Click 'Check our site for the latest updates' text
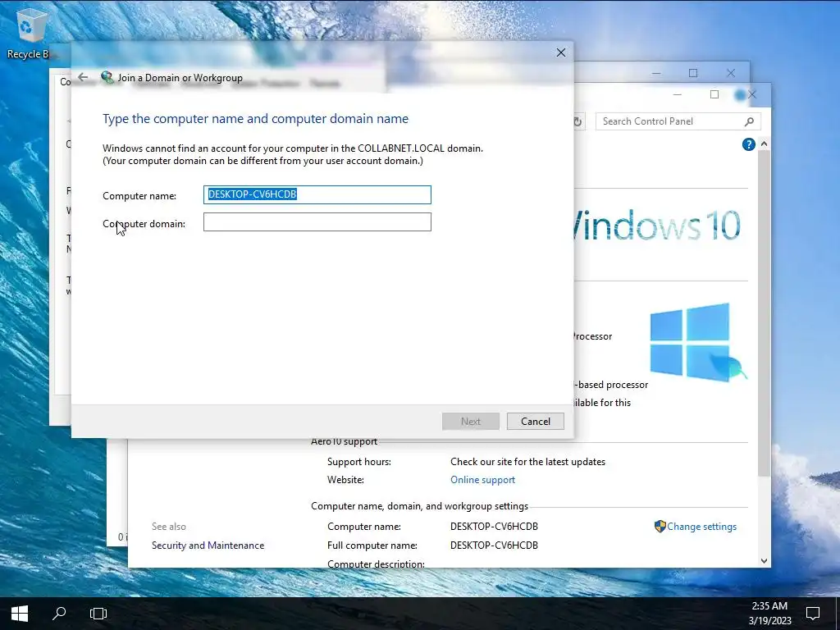The height and width of the screenshot is (630, 840). click(x=527, y=462)
